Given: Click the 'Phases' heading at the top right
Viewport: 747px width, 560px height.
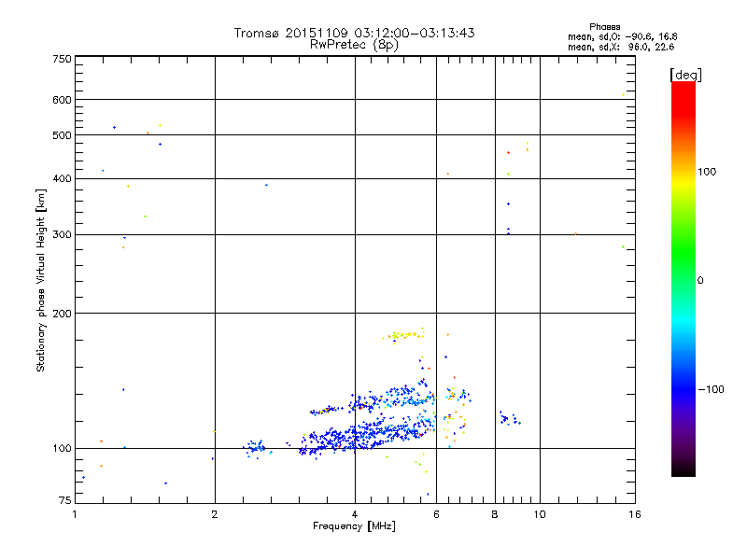Looking at the screenshot, I should pyautogui.click(x=604, y=27).
